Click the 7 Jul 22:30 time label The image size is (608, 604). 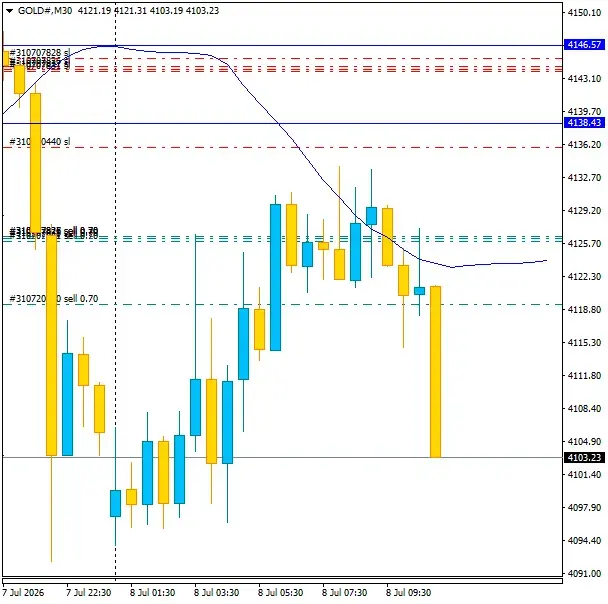click(89, 593)
